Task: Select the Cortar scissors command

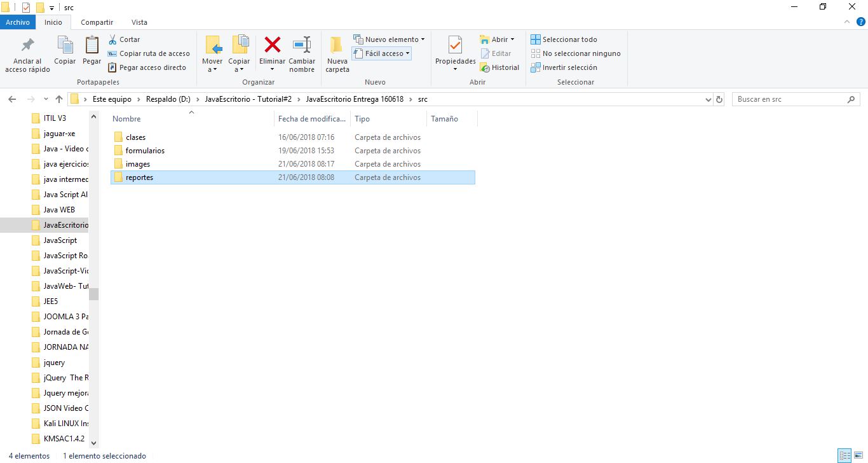Action: (x=124, y=39)
